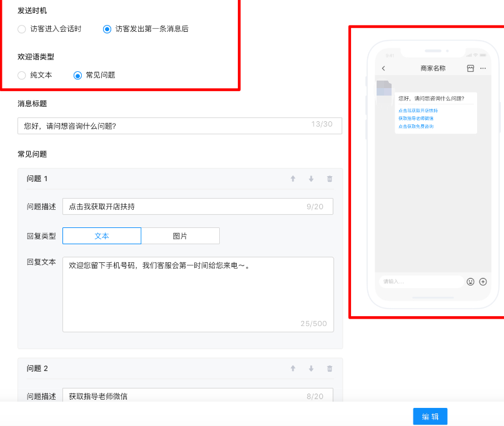Viewport: 504px width, 426px height.
Task: Delete 问题 2 using the trash icon
Action: coord(329,368)
